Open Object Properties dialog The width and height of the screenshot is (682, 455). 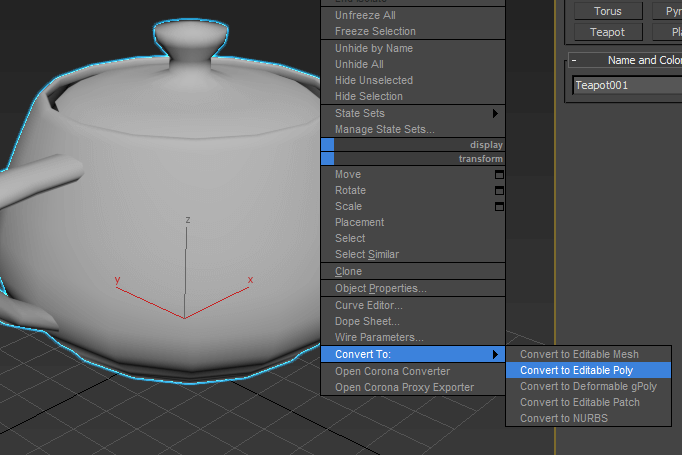[413, 288]
